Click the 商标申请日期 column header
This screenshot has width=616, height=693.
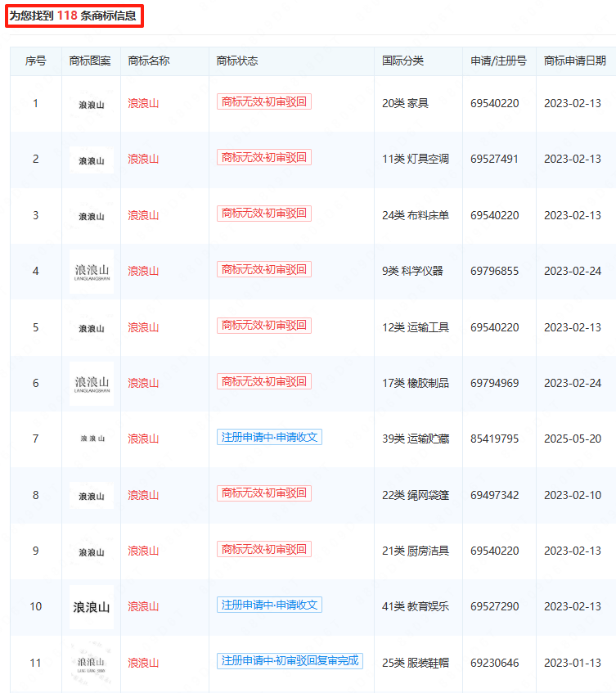coord(574,61)
